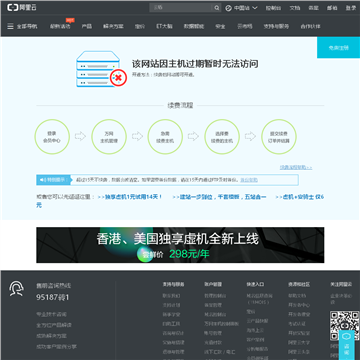Click the floating 咨询 chat button
Screen dimensions: 360x360
click(x=346, y=345)
